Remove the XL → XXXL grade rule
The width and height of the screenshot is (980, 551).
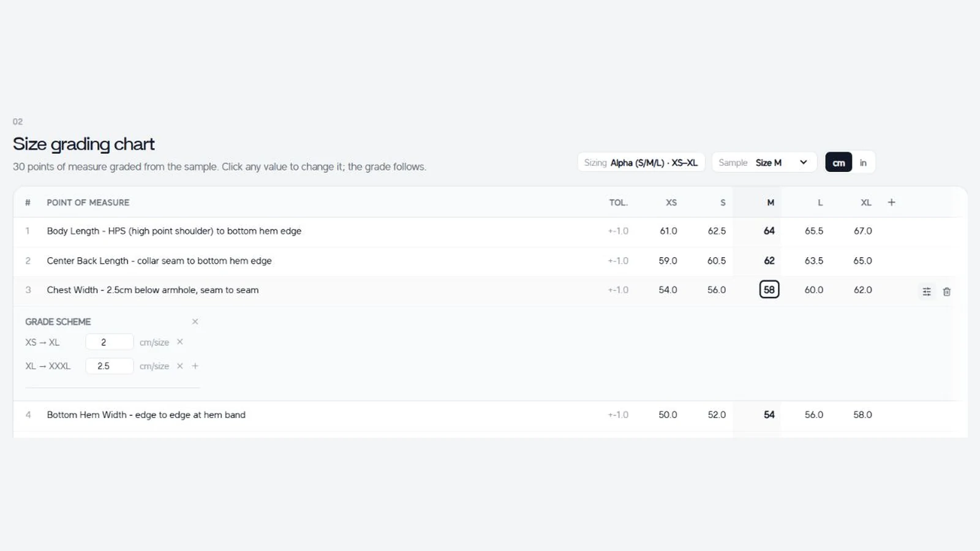pyautogui.click(x=180, y=366)
